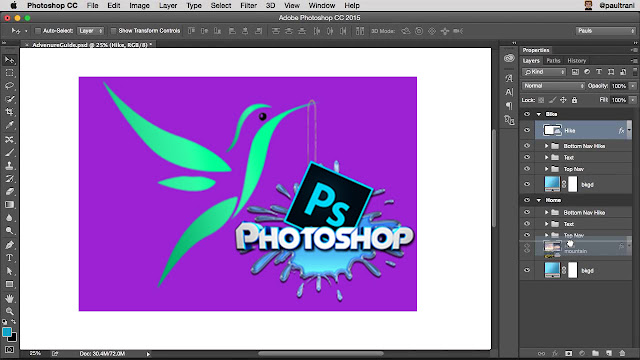The width and height of the screenshot is (640, 360).
Task: Select the Rectangular Marquee tool
Action: click(9, 73)
